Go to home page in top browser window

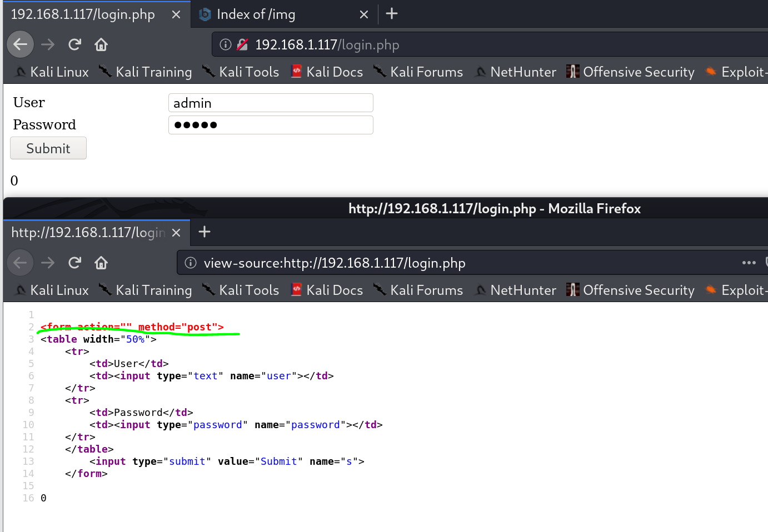101,44
